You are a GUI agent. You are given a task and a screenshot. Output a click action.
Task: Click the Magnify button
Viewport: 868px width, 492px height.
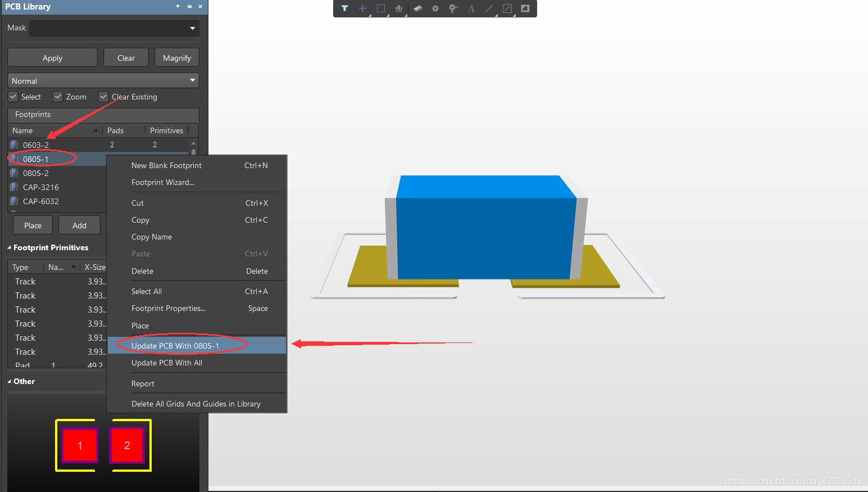(176, 57)
